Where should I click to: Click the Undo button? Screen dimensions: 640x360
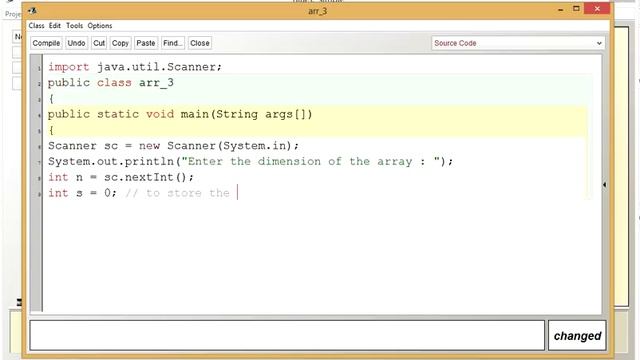(x=76, y=43)
